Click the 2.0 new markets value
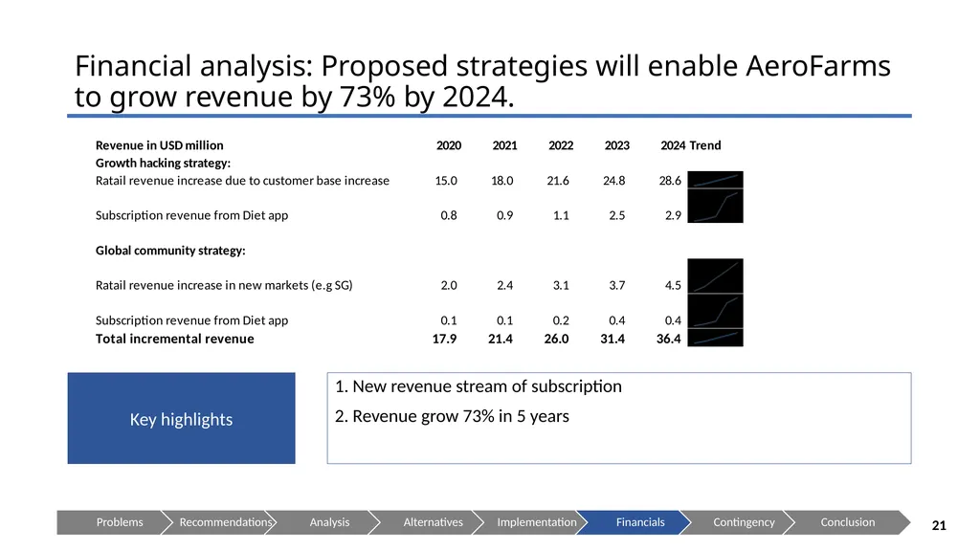This screenshot has width=980, height=550. click(449, 286)
